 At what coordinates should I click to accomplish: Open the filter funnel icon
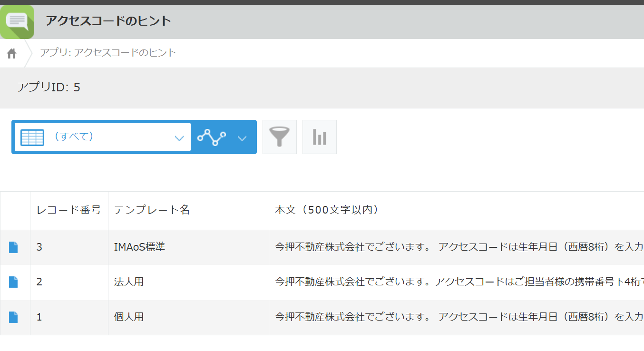[x=279, y=137]
